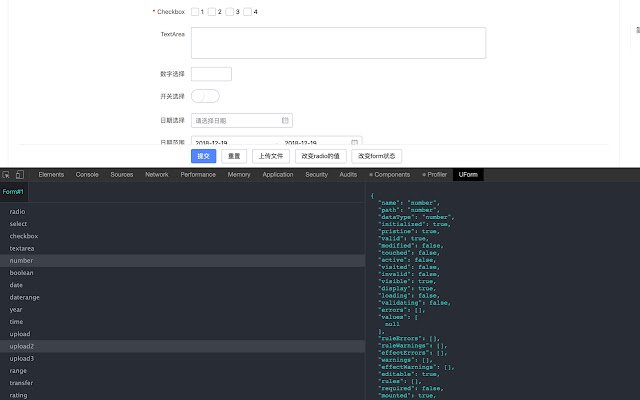Screen dimensions: 640x400
Task: Click the "validating": false JSON line
Action: 414,303
